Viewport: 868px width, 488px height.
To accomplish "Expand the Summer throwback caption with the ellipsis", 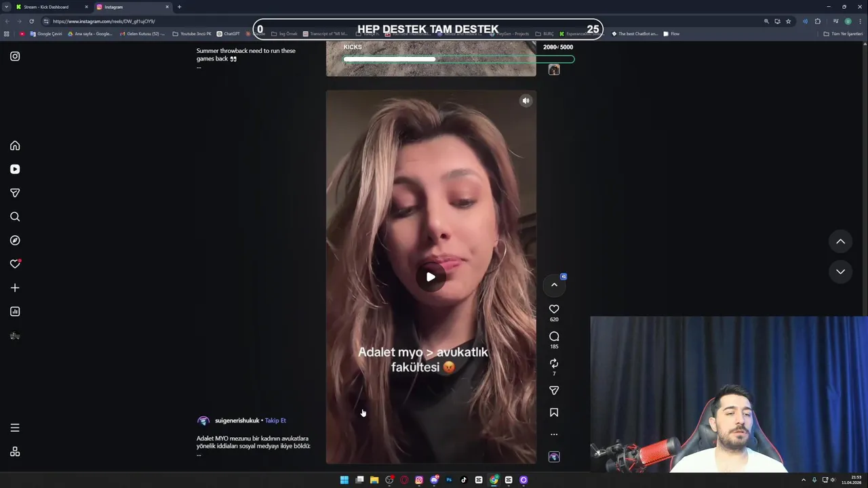I will pos(199,67).
